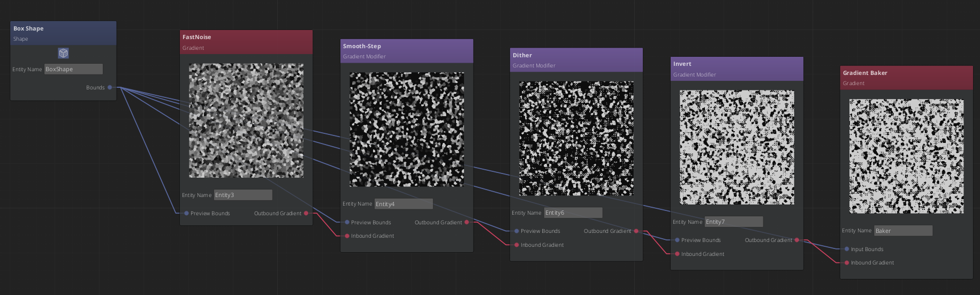Click the Bounds output port on Box Shape
980x295 pixels.
(110, 87)
